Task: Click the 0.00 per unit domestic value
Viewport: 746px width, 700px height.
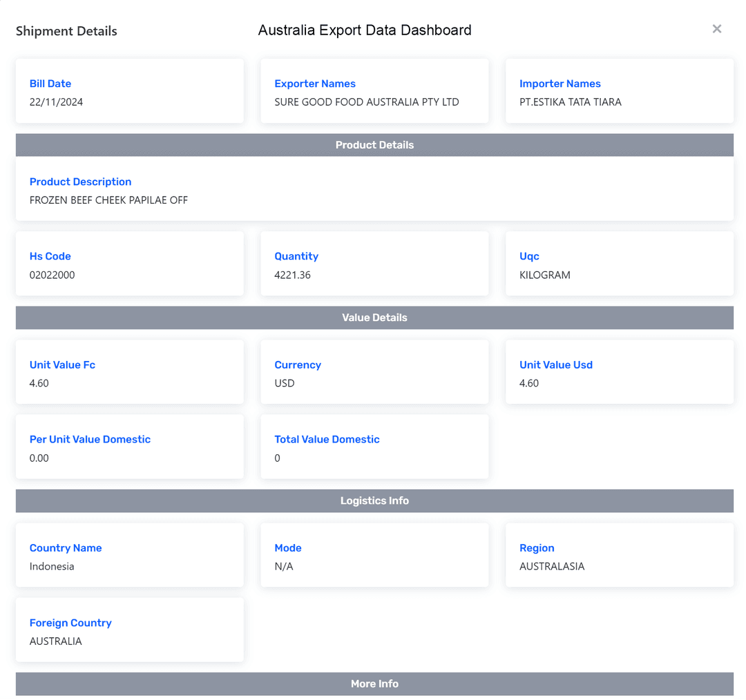Action: coord(39,458)
